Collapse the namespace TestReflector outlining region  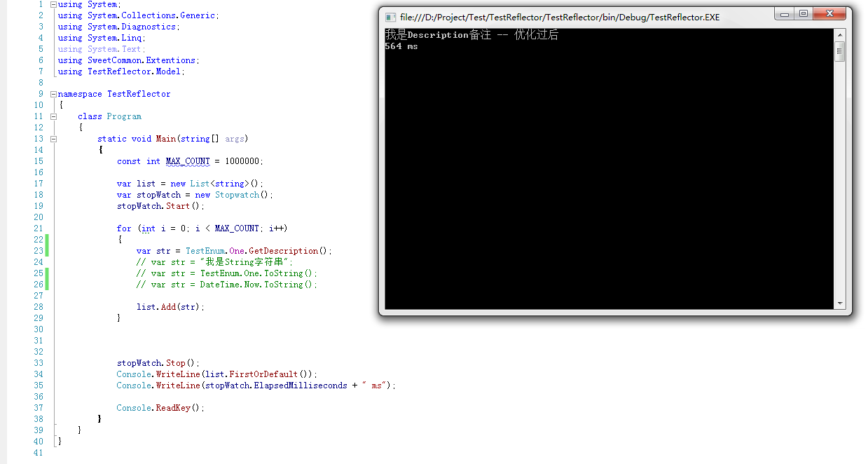(x=54, y=94)
